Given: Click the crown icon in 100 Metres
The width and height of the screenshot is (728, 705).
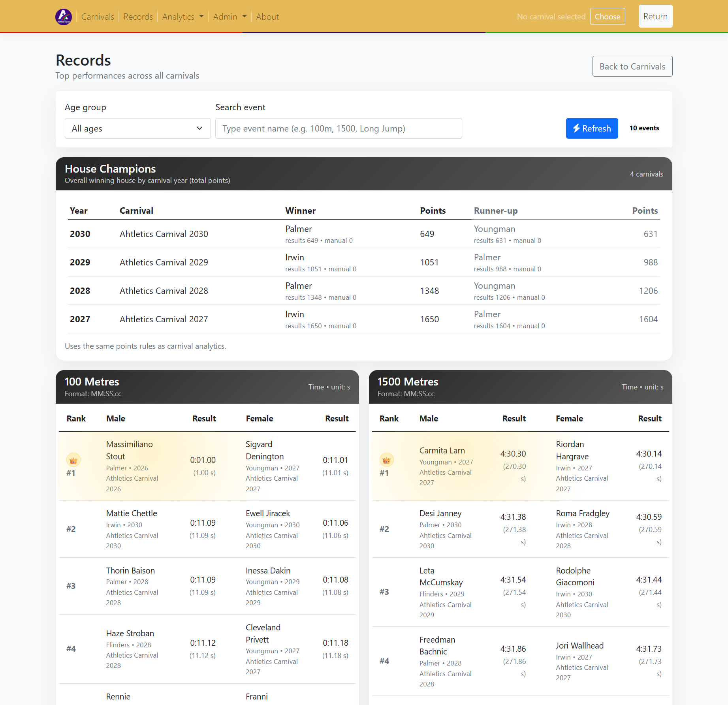Looking at the screenshot, I should [73, 460].
